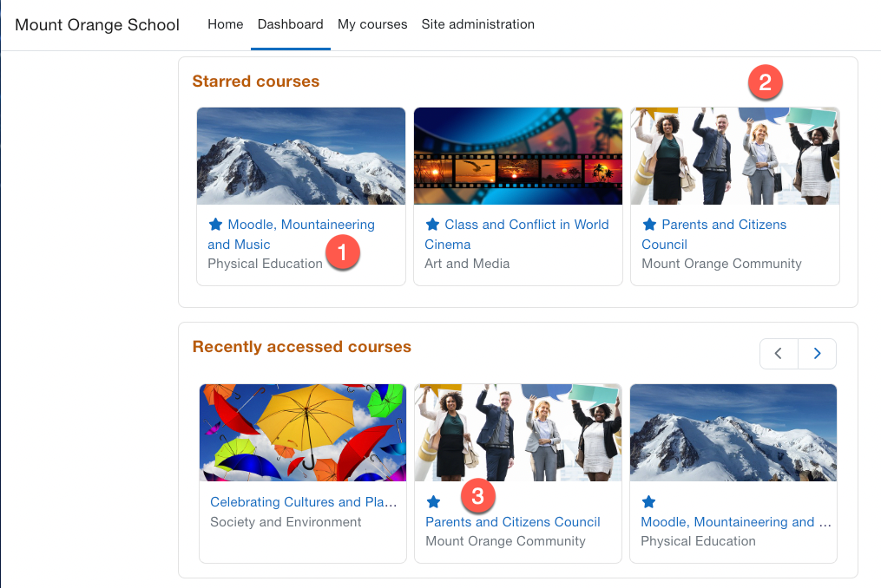Open Class and Conflict in World Cinema link
The height and width of the screenshot is (588, 881).
point(516,235)
